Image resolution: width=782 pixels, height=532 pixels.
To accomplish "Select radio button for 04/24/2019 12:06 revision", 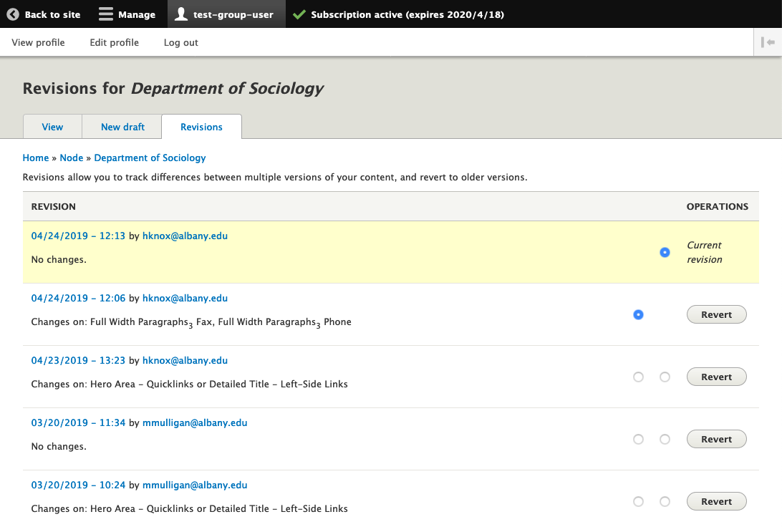I will (638, 314).
